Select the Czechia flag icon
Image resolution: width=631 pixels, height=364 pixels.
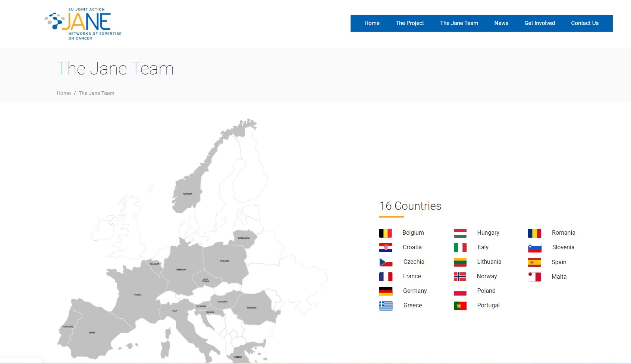pos(386,262)
